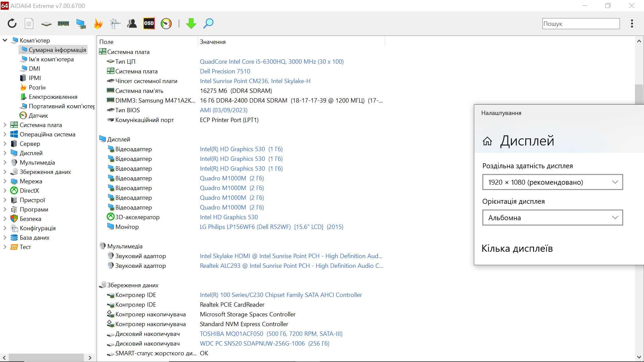Click the Refresh toolbar icon

[12, 23]
